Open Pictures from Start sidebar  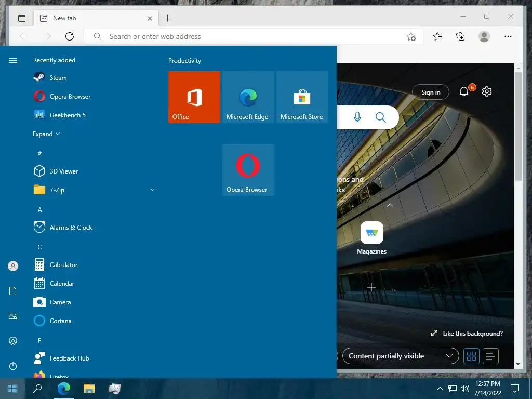(x=13, y=316)
